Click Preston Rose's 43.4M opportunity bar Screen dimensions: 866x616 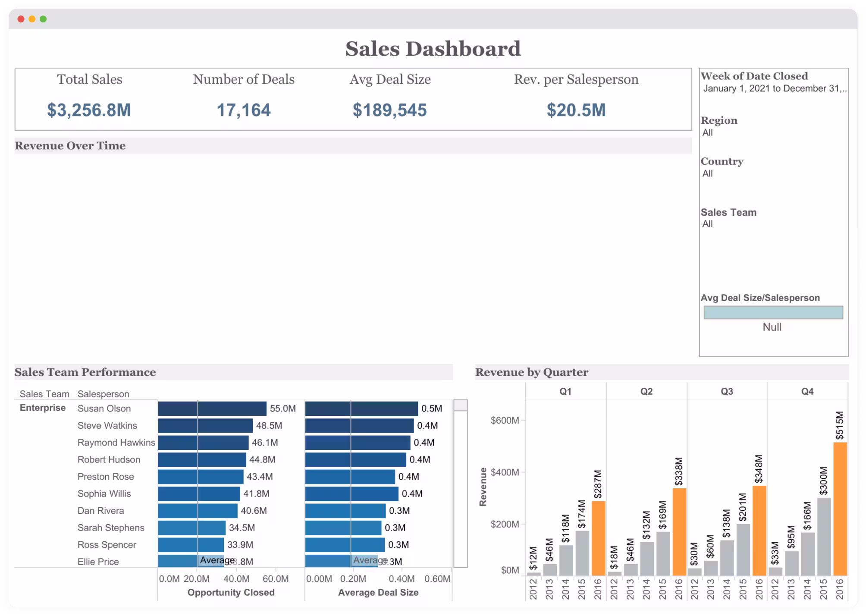click(x=201, y=477)
